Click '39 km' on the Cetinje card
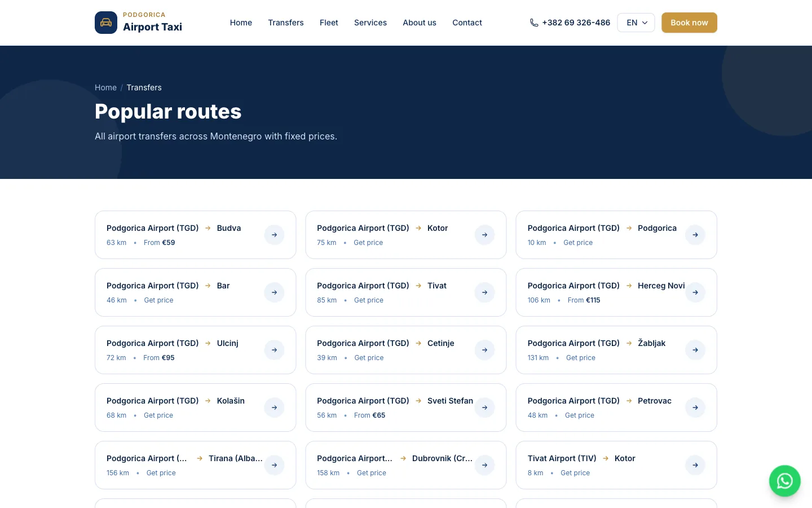Image resolution: width=812 pixels, height=508 pixels. point(327,358)
